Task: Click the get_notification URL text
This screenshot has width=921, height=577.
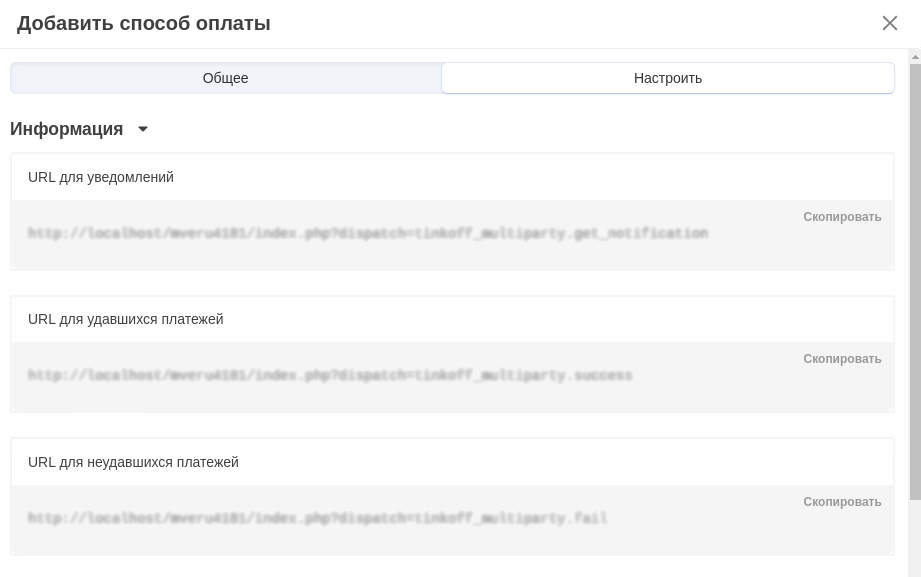Action: click(x=368, y=233)
